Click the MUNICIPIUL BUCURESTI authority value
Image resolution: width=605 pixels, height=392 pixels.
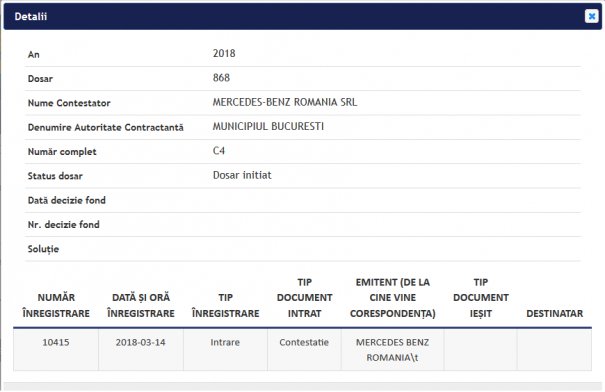tap(268, 127)
